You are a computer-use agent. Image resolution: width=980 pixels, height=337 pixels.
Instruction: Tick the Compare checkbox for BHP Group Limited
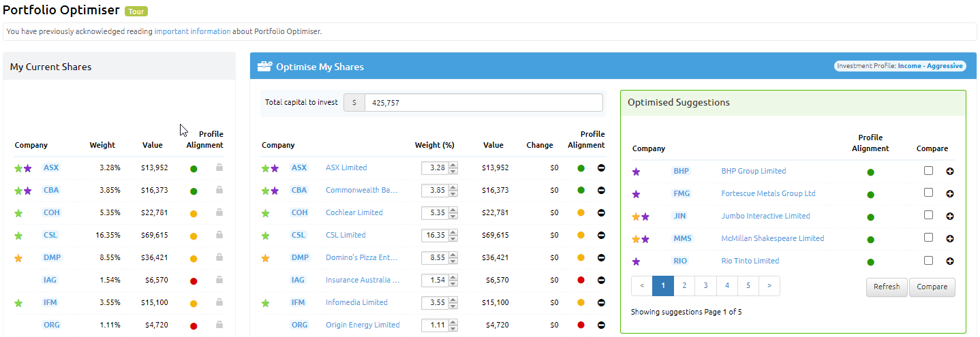tap(928, 171)
